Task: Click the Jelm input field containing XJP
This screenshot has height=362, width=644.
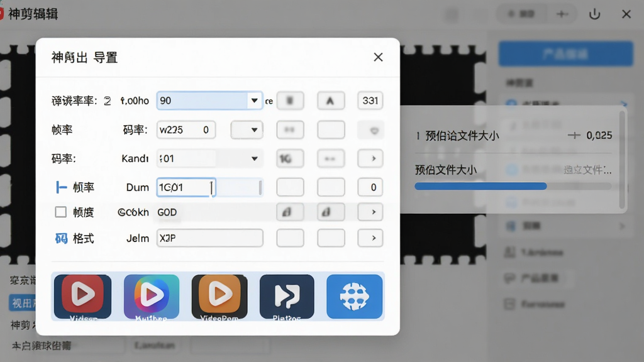Action: coord(209,238)
